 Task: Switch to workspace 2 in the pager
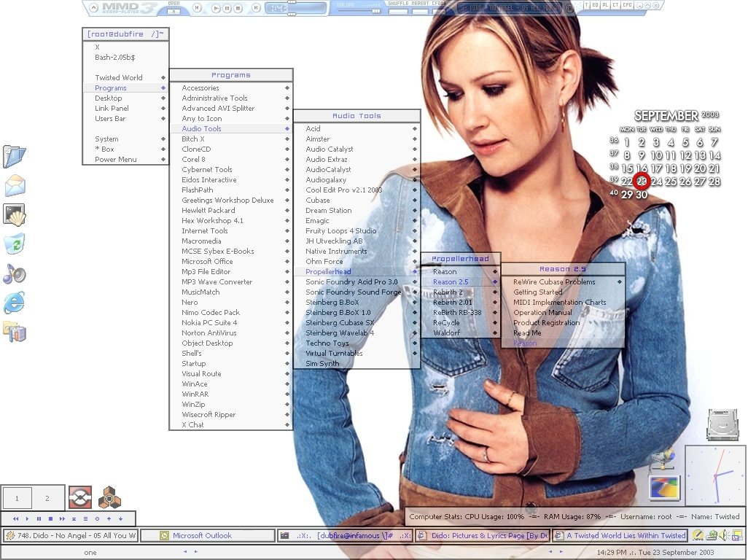tap(47, 499)
